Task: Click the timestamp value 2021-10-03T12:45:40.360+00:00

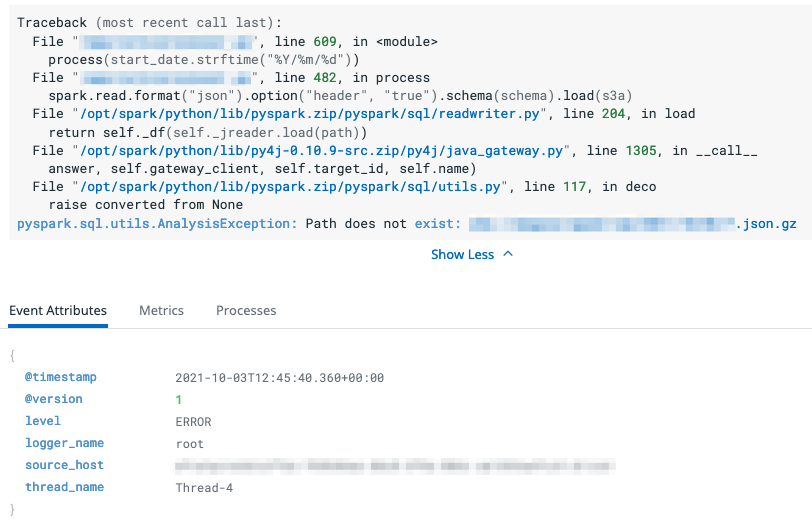Action: tap(280, 378)
